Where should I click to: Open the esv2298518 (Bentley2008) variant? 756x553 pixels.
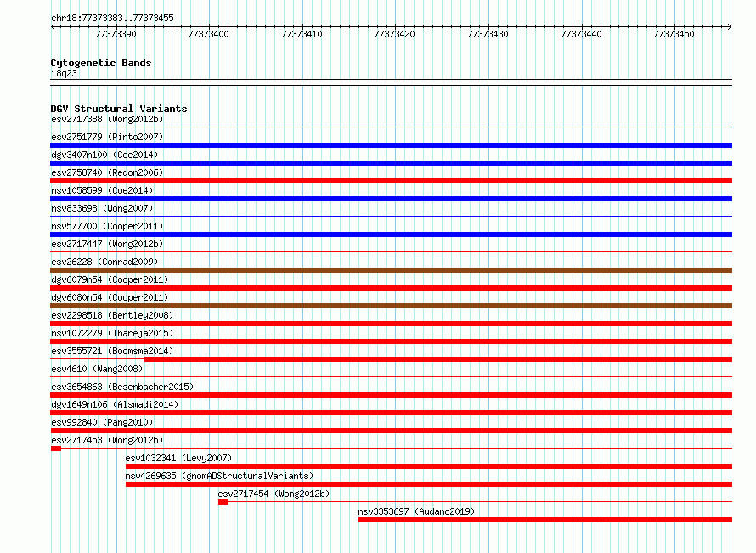coord(112,315)
